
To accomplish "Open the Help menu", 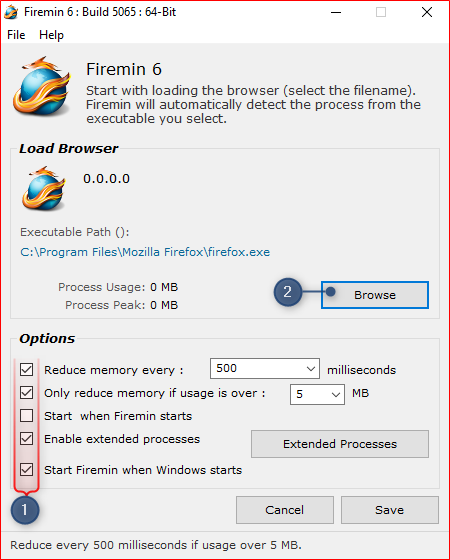I will click(51, 35).
